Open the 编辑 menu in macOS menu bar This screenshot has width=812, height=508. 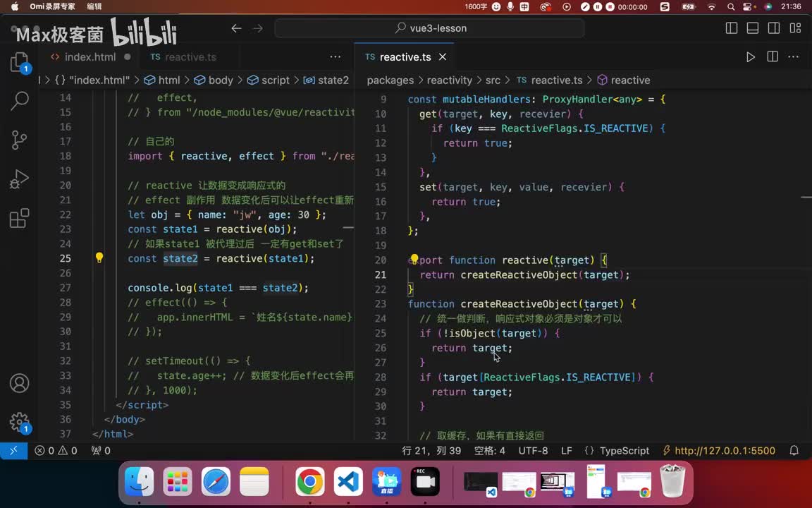[x=94, y=7]
